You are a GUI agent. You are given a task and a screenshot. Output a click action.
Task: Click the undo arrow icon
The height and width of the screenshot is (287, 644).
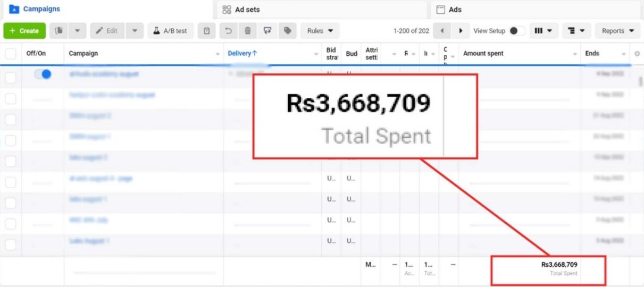(x=228, y=31)
